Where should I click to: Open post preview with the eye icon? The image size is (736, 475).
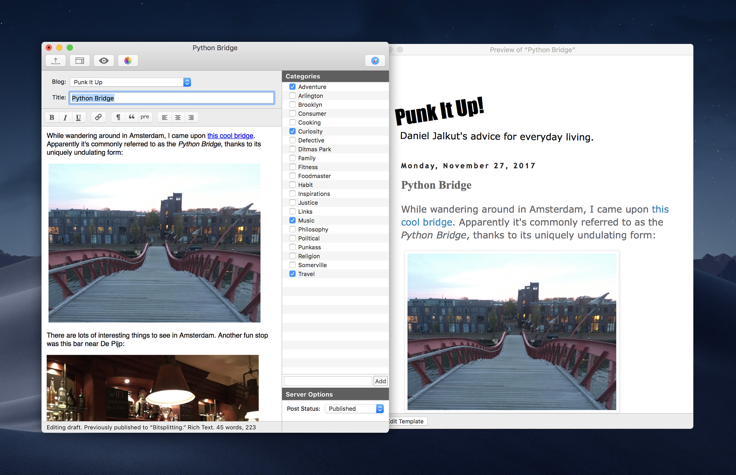tap(104, 61)
